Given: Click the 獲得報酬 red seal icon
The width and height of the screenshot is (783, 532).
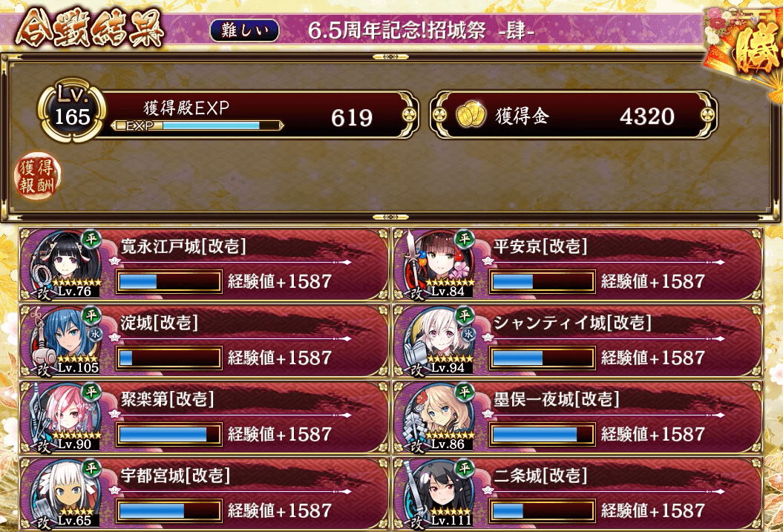Looking at the screenshot, I should 36,176.
